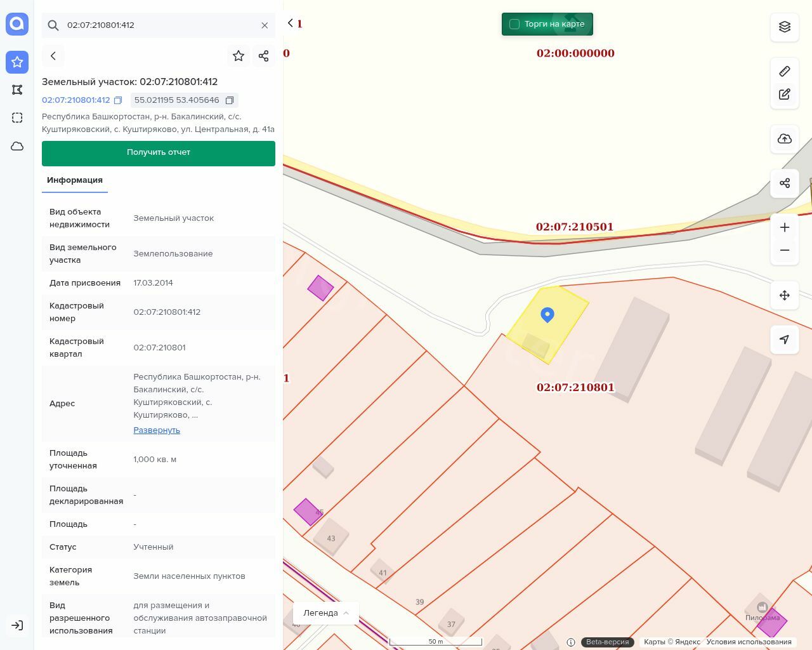Viewport: 812px width, 650px height.
Task: Click the Получить отчет button
Action: [x=159, y=153]
